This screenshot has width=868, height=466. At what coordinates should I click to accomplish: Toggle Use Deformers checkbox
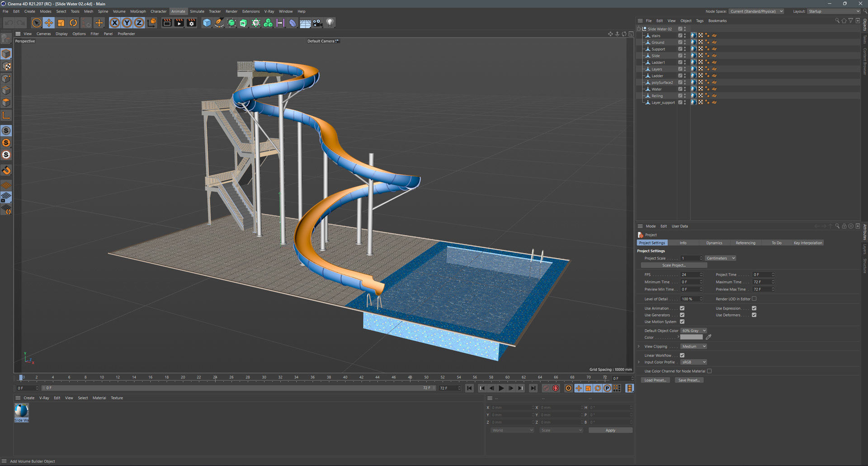coord(754,315)
